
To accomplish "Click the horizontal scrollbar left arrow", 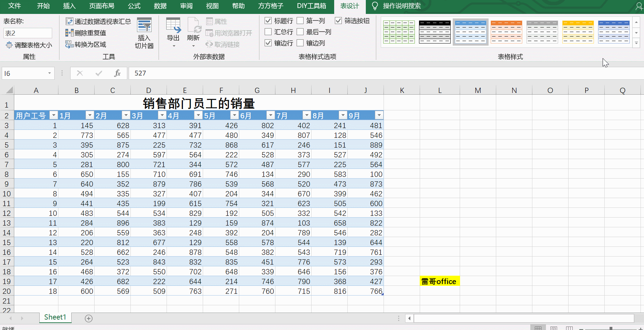I will coord(410,318).
